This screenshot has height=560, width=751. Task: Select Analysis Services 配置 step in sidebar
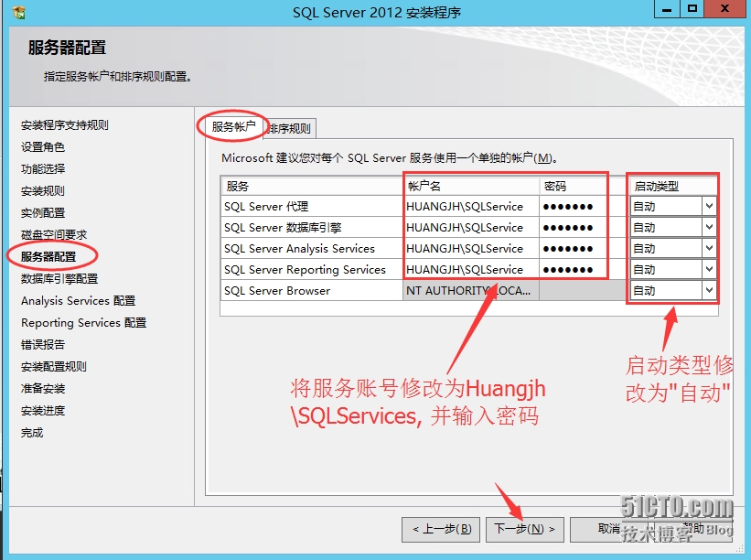[78, 301]
